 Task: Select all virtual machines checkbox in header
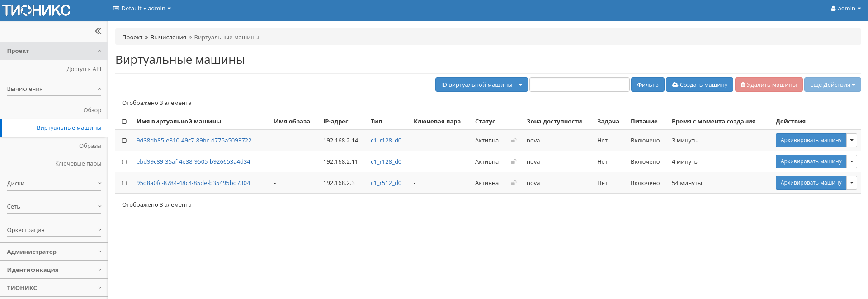pos(124,122)
